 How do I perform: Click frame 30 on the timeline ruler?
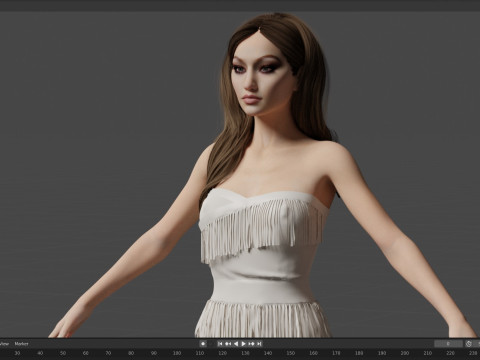click(17, 353)
